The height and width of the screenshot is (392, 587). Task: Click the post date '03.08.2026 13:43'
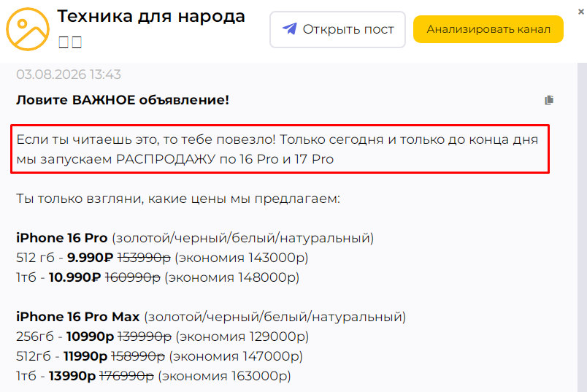click(69, 74)
